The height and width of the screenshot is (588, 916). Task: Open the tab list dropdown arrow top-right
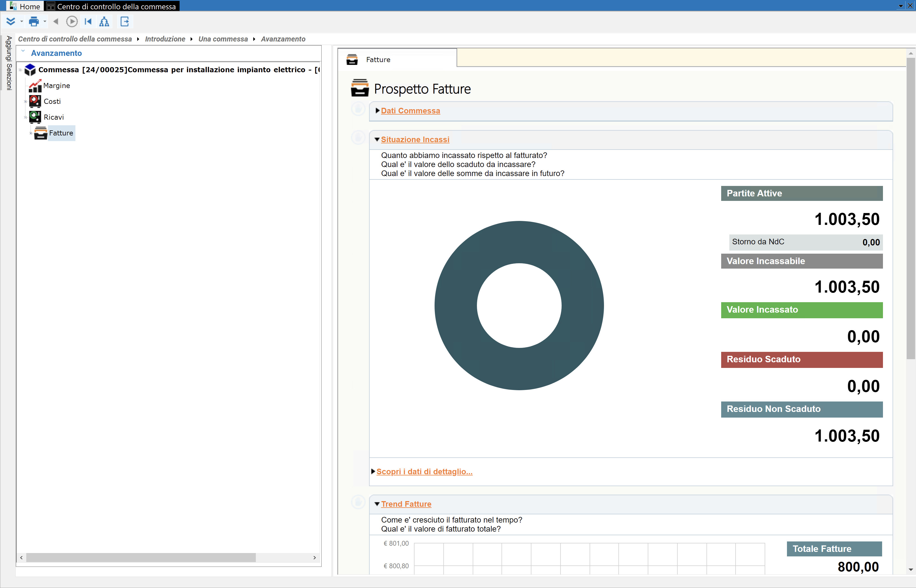(x=901, y=6)
